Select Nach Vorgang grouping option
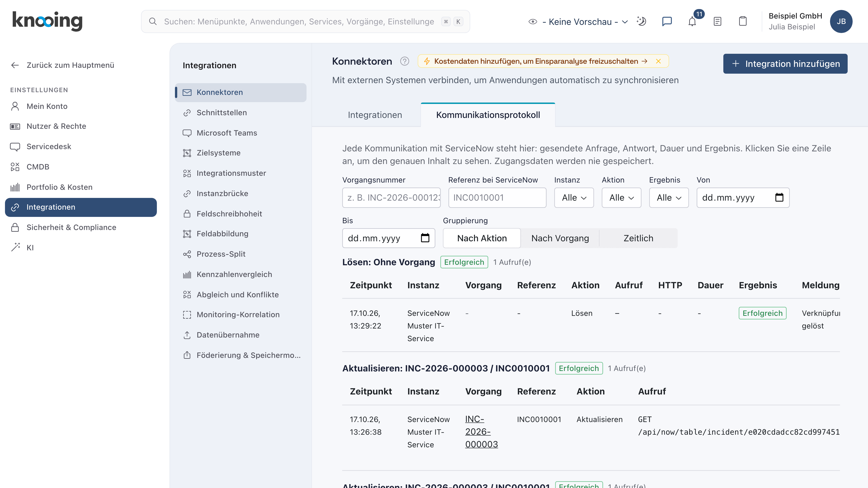Image resolution: width=868 pixels, height=488 pixels. coord(560,238)
